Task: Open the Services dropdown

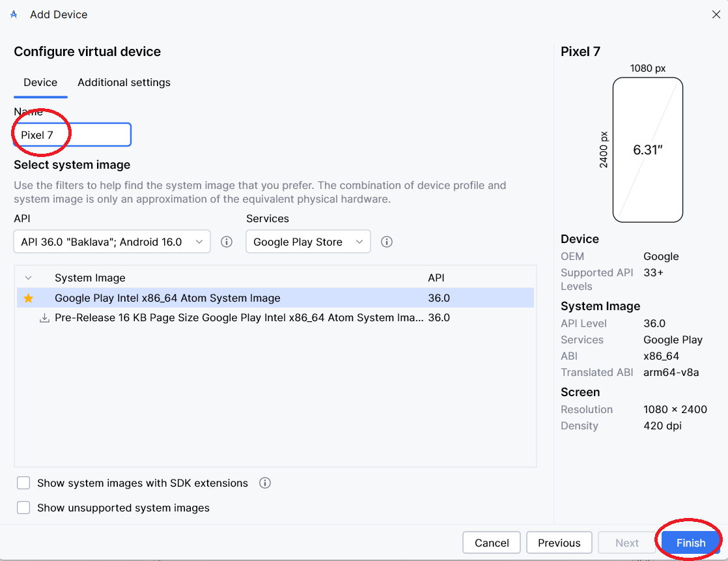Action: click(307, 242)
